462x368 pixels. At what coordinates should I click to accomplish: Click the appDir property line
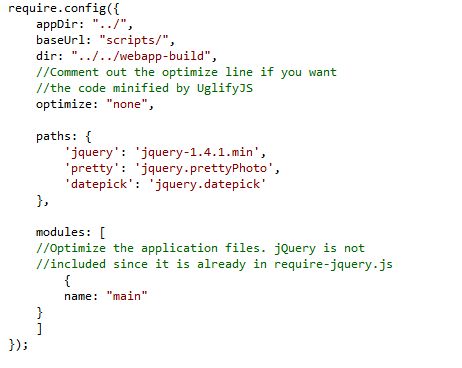coord(84,24)
